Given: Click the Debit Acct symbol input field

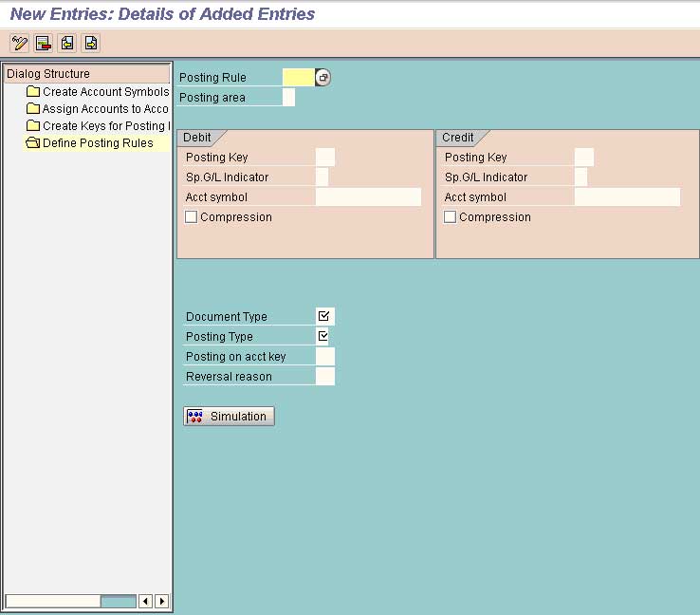Looking at the screenshot, I should pyautogui.click(x=368, y=197).
